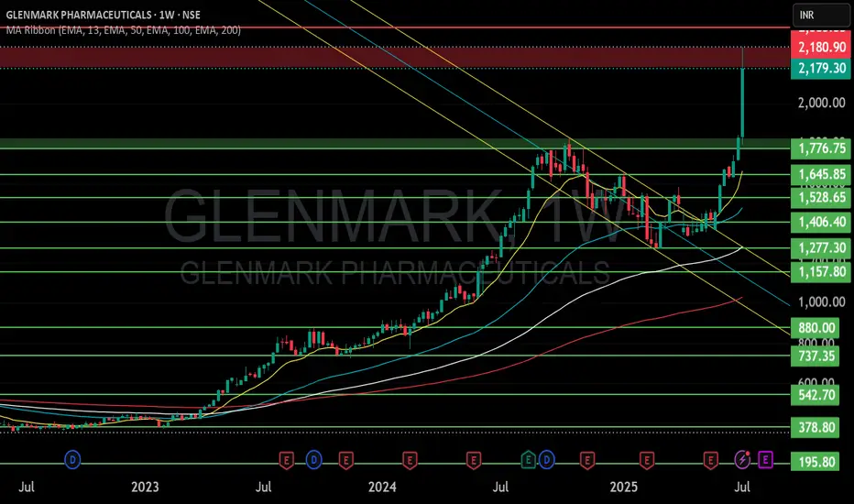Click the 2024 label on time axis
This screenshot has height=504, width=854.
[x=382, y=487]
